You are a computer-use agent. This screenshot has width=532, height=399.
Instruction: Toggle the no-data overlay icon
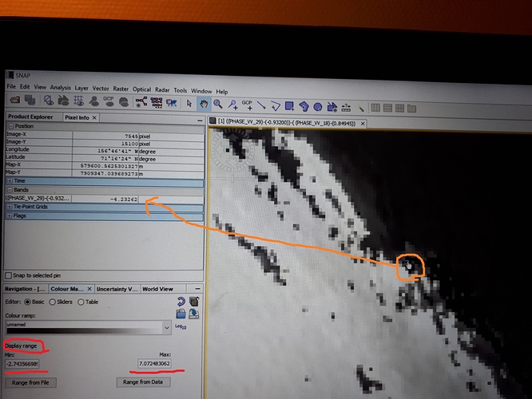click(49, 101)
